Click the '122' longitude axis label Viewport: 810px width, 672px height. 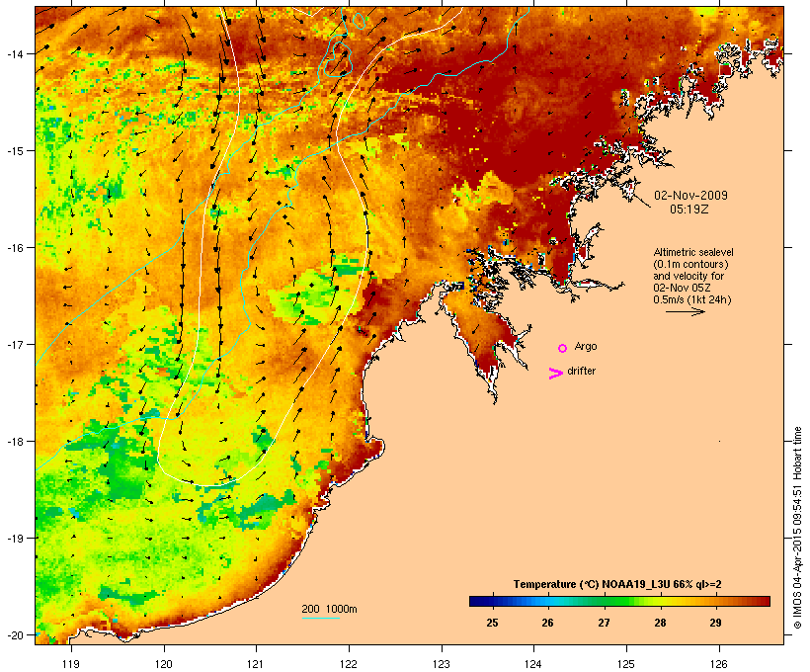[x=349, y=664]
